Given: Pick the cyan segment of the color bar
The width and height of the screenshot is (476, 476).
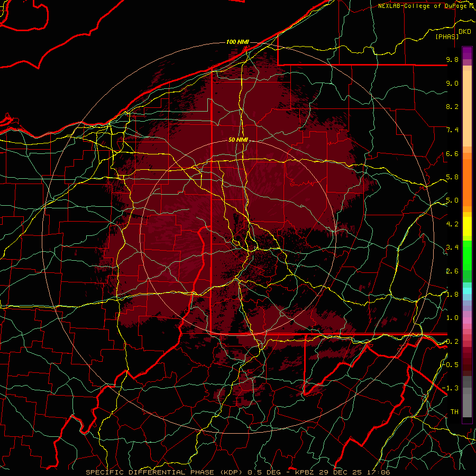Looking at the screenshot, I should pos(467,290).
